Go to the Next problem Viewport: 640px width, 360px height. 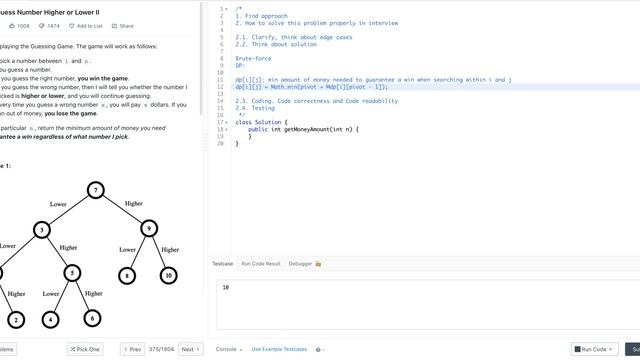[x=191, y=349]
